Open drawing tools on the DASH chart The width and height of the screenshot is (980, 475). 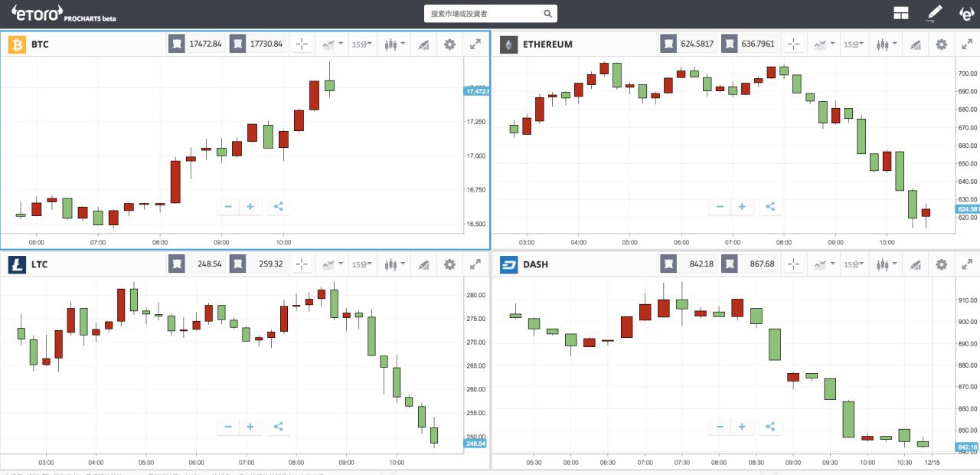[914, 264]
